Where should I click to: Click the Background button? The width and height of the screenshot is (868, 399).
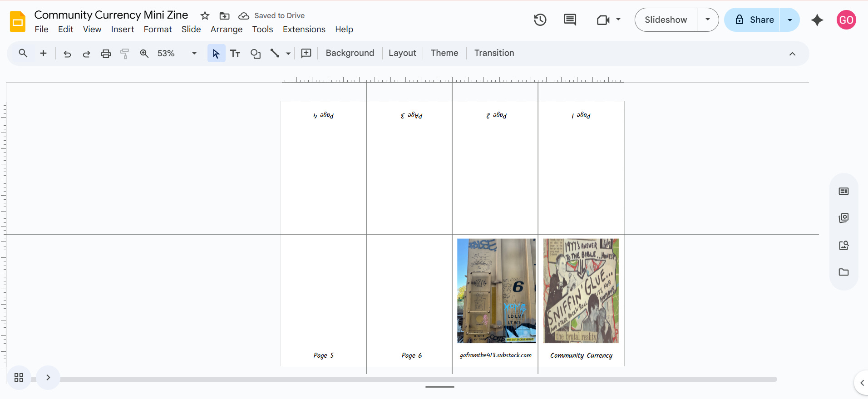pos(350,53)
